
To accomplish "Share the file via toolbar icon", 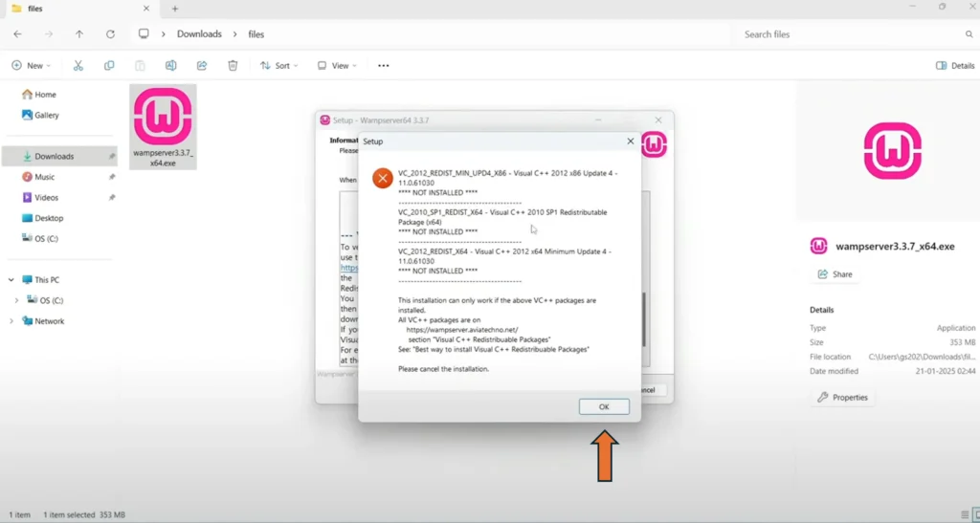I will [x=202, y=66].
